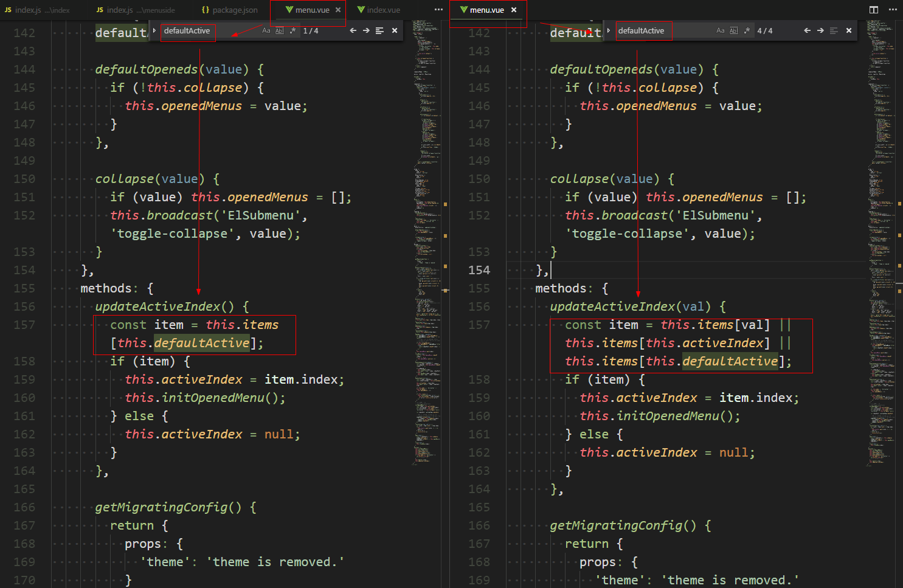Click "'toggle-collapse'" in left editor
903x588 pixels.
click(172, 233)
